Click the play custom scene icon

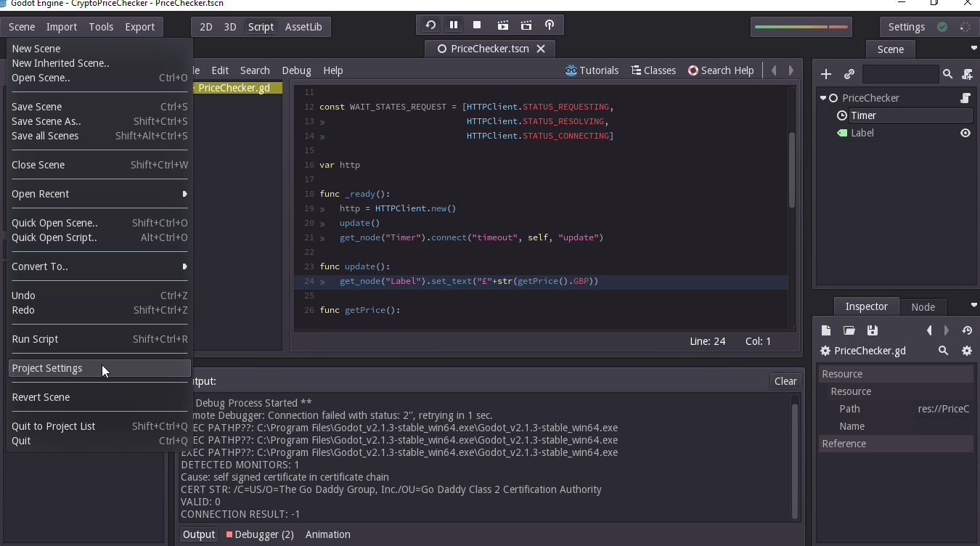tap(526, 25)
